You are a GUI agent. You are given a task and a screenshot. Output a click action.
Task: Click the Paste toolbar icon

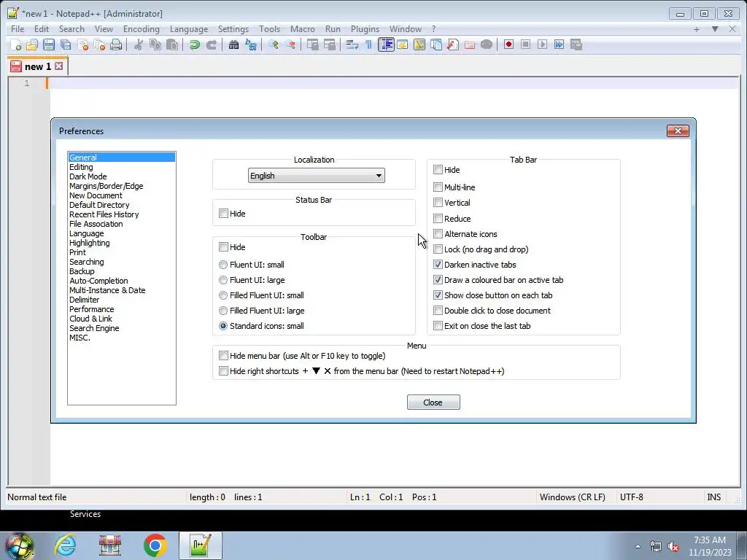coord(172,44)
